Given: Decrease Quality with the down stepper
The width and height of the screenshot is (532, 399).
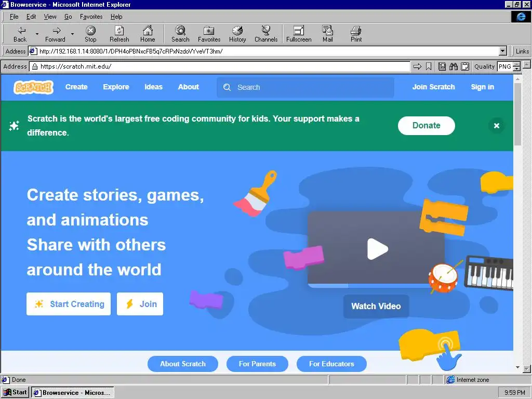Looking at the screenshot, I should (516, 69).
